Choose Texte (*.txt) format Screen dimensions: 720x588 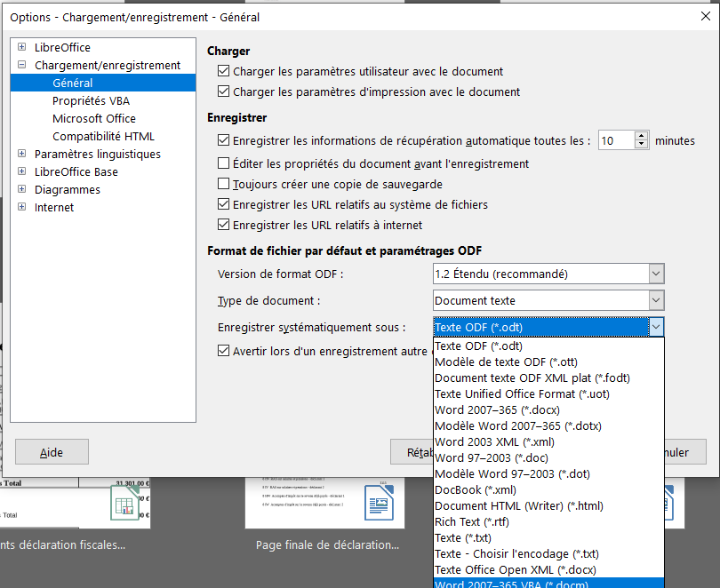tap(548, 538)
